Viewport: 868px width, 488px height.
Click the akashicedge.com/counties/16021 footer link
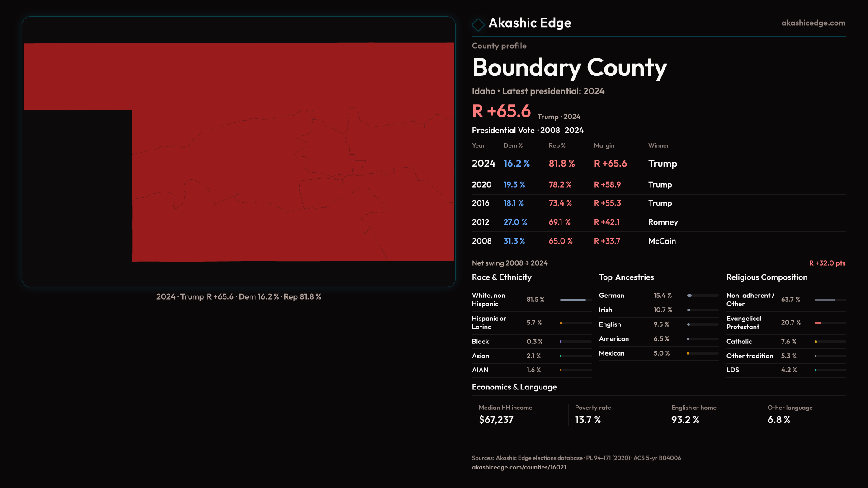tap(519, 467)
